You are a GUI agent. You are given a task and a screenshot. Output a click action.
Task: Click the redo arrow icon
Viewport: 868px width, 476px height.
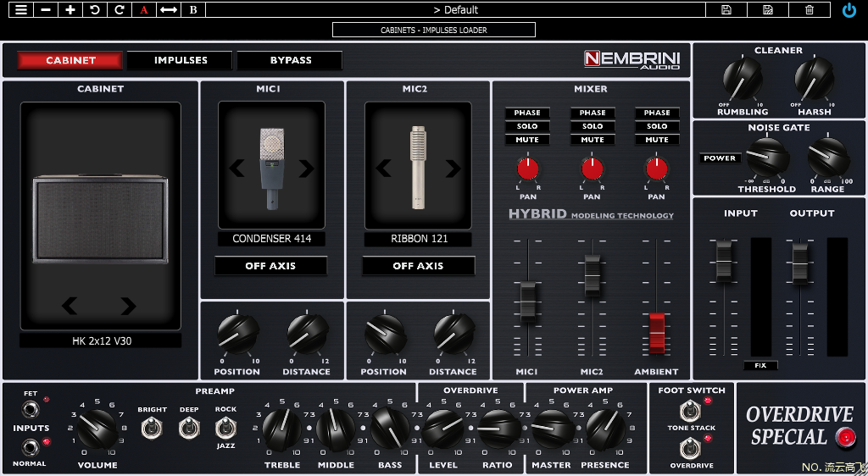119,10
